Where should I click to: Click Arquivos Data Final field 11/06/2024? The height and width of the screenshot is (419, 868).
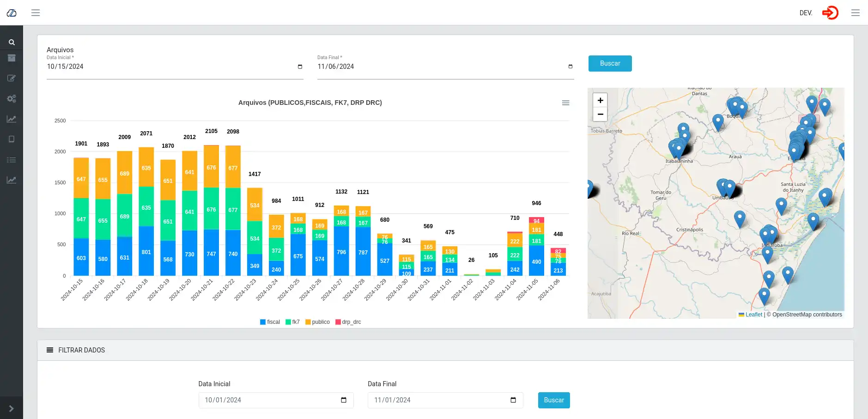(x=445, y=67)
